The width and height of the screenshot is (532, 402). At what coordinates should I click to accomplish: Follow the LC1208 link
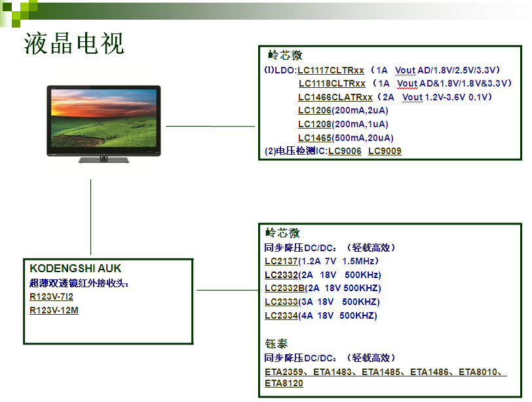tap(314, 124)
